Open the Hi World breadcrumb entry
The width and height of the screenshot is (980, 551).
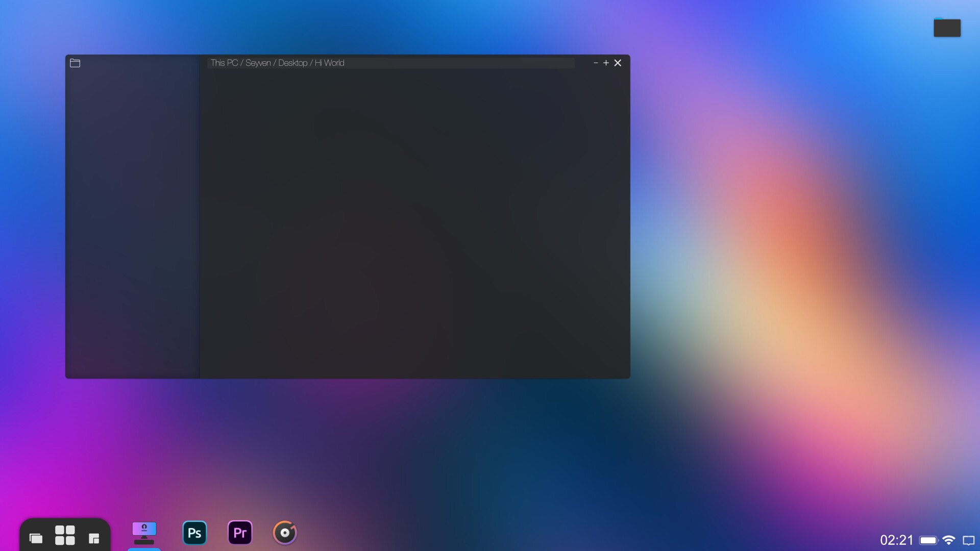330,63
